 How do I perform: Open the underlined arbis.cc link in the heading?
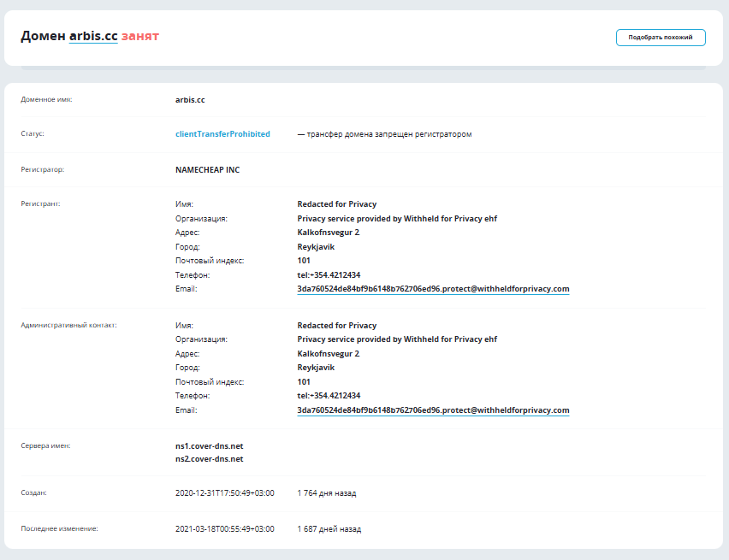tap(92, 36)
